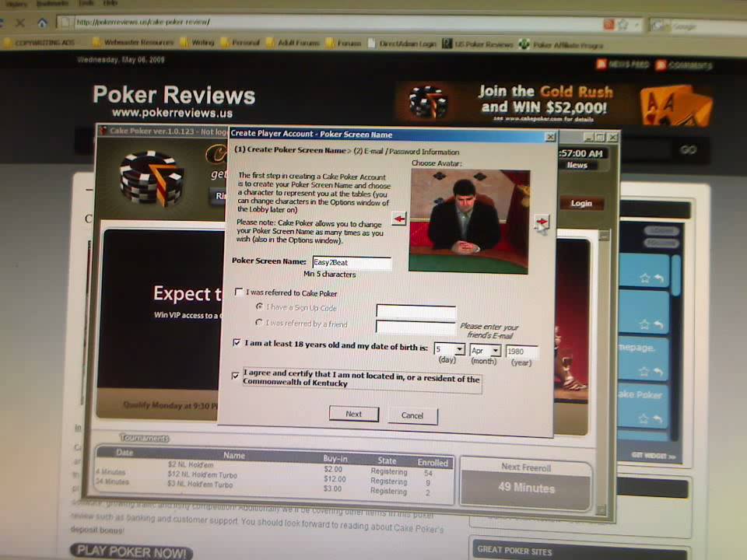The image size is (747, 560).
Task: Select I was referred by a friend option
Action: coord(258,322)
